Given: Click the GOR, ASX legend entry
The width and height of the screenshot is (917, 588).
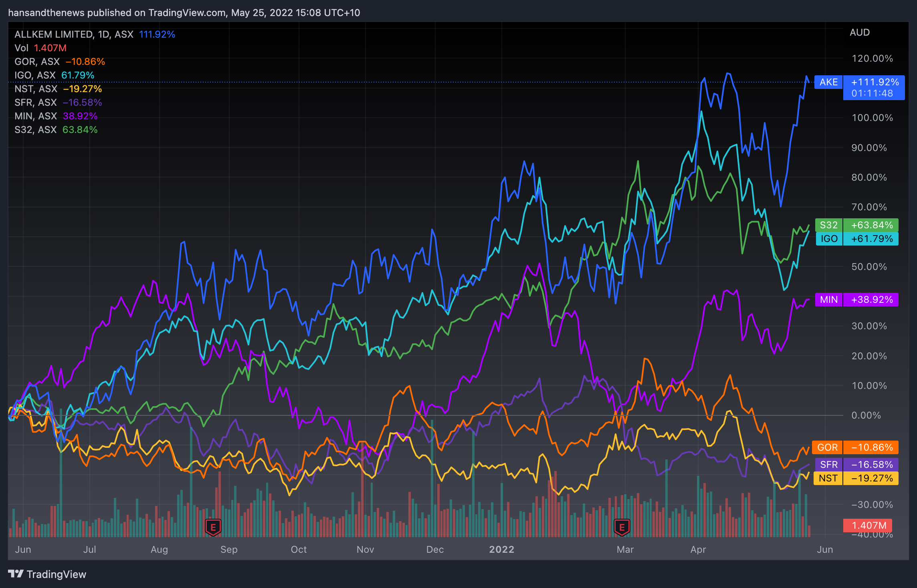Looking at the screenshot, I should [x=60, y=62].
